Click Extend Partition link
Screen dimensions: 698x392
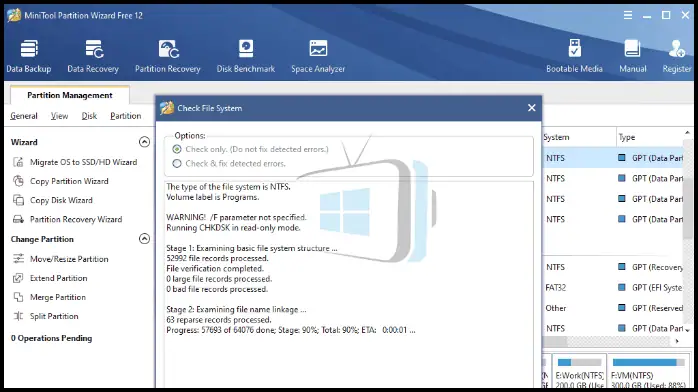(59, 278)
